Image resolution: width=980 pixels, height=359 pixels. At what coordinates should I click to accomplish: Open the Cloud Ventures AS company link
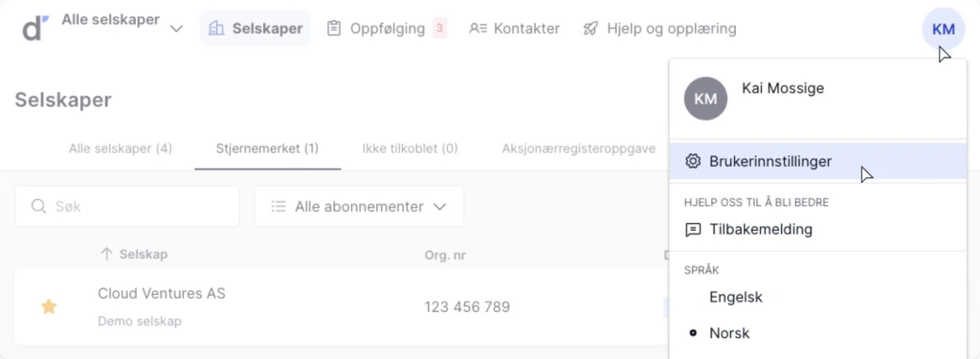(161, 293)
